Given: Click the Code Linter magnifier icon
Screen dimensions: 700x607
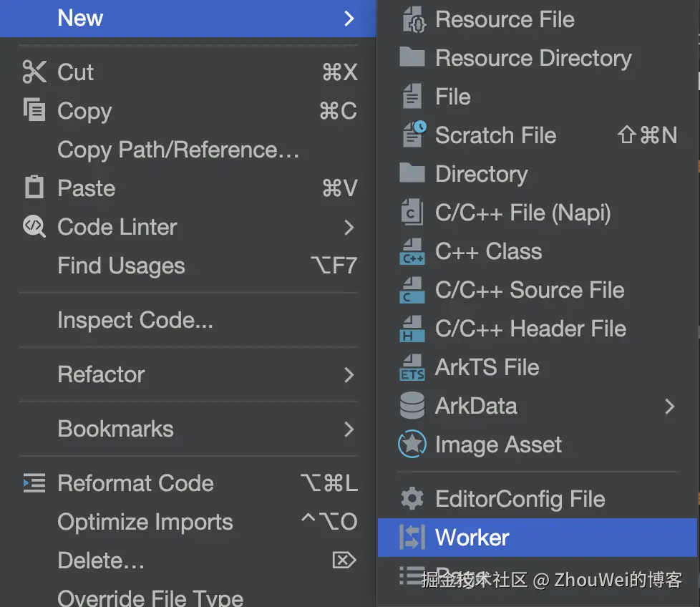Looking at the screenshot, I should 34,227.
